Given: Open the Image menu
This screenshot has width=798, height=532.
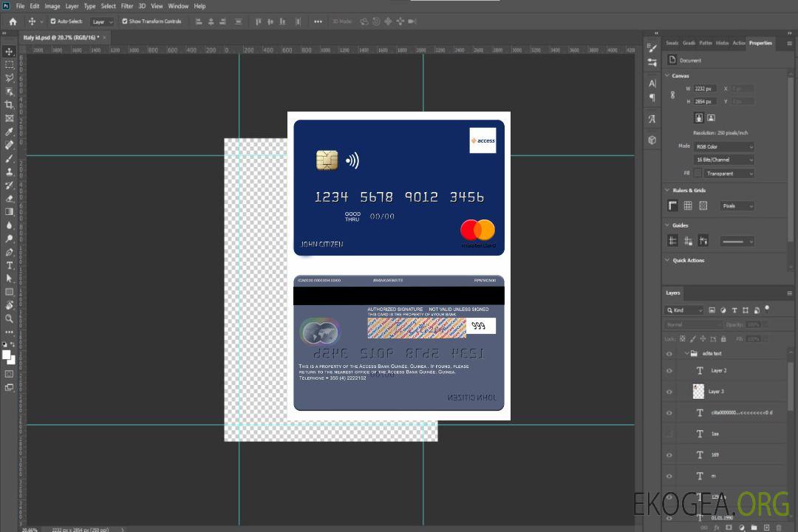Looking at the screenshot, I should (x=52, y=6).
